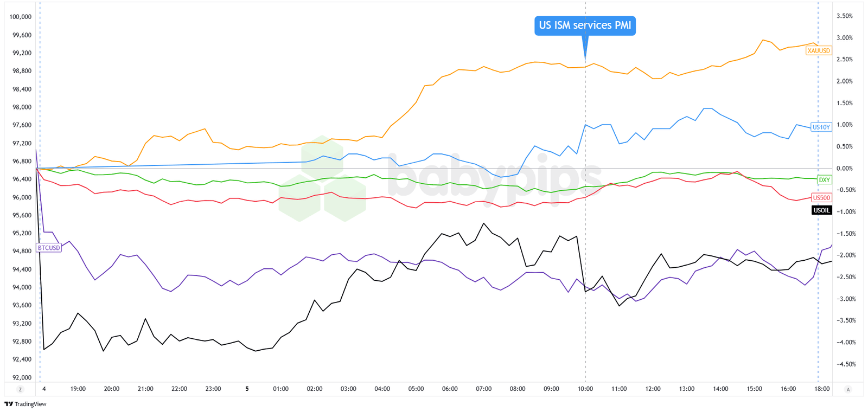Click the 100,000 price axis label
The width and height of the screenshot is (868, 412).
click(21, 17)
